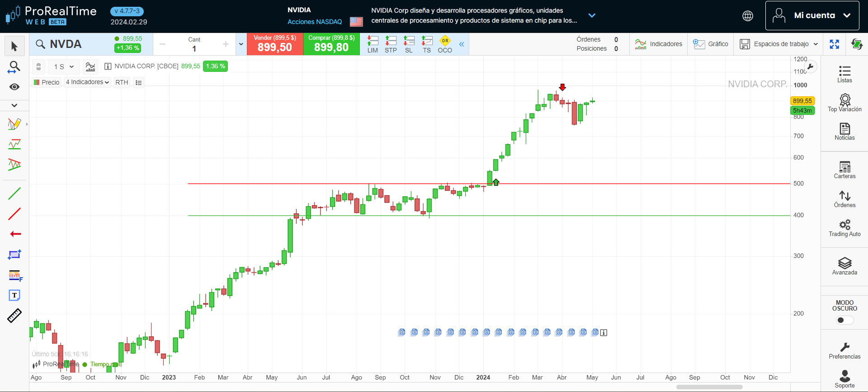Open the Top Variación panel

(x=844, y=102)
